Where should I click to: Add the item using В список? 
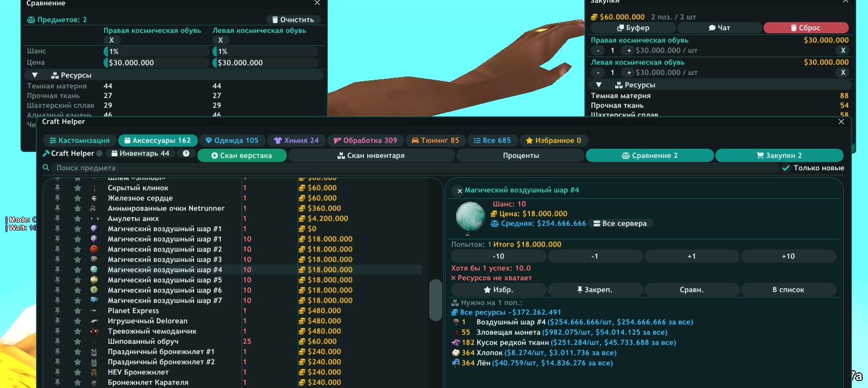(x=788, y=290)
